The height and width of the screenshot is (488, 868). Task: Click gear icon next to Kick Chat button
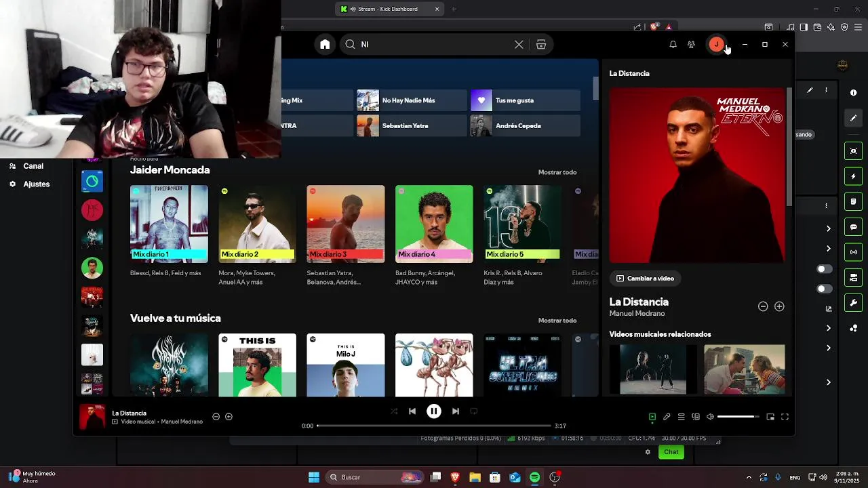click(648, 452)
